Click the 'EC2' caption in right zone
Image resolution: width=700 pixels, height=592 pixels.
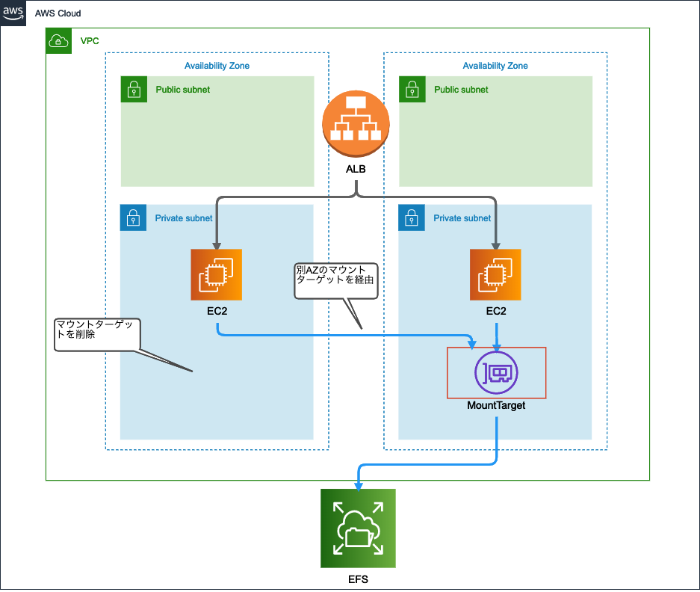pyautogui.click(x=496, y=311)
